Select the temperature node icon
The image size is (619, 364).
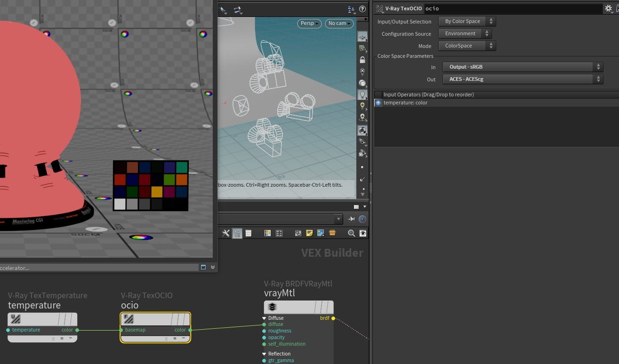coord(16,319)
